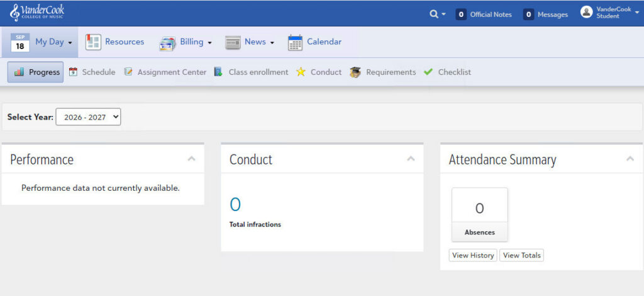Click the Assignment Center notepad icon
Viewport: 644px width, 296px height.
[128, 72]
